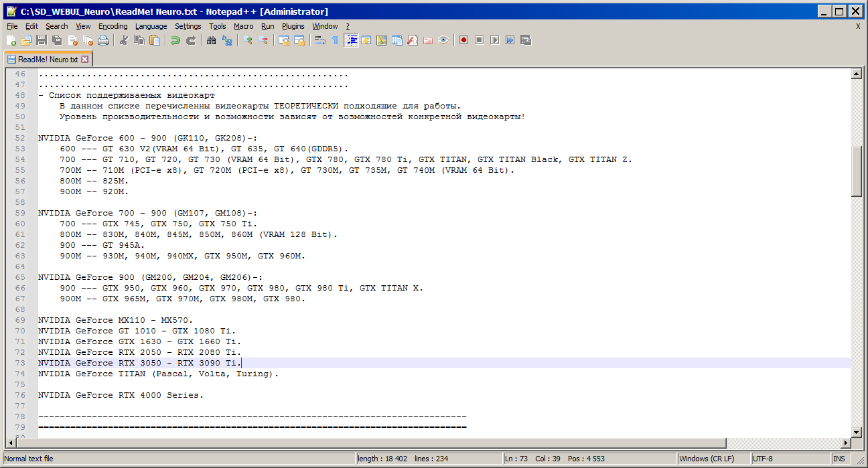Close the ReadMe! Neuro.txt tab with its red X
This screenshot has height=468, width=868.
click(85, 60)
